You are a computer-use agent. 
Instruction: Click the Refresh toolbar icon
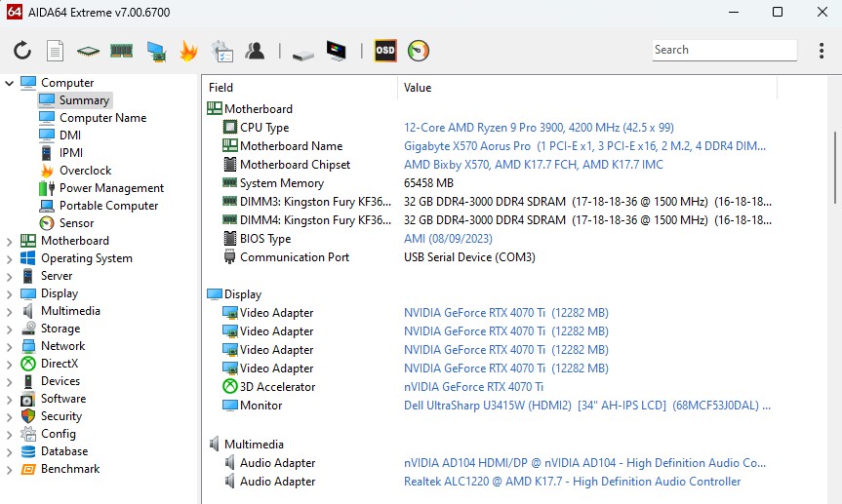coord(22,51)
